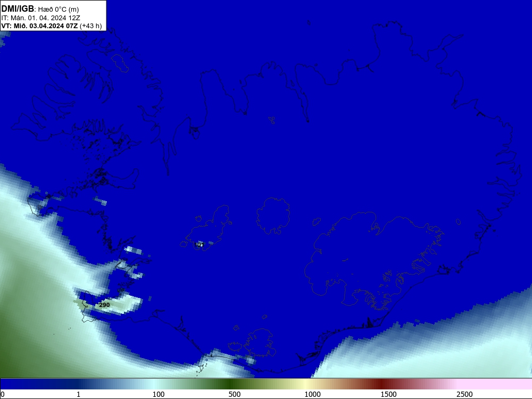Screen dimensions: 532x399
Task: Click the dark red part of the color bar
Action: pyautogui.click(x=383, y=384)
